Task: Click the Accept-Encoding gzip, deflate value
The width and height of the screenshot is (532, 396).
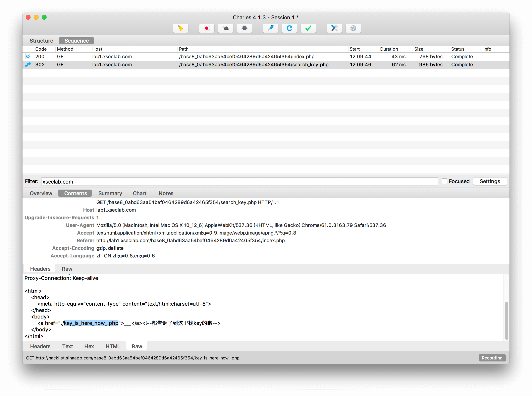Action: tap(110, 248)
